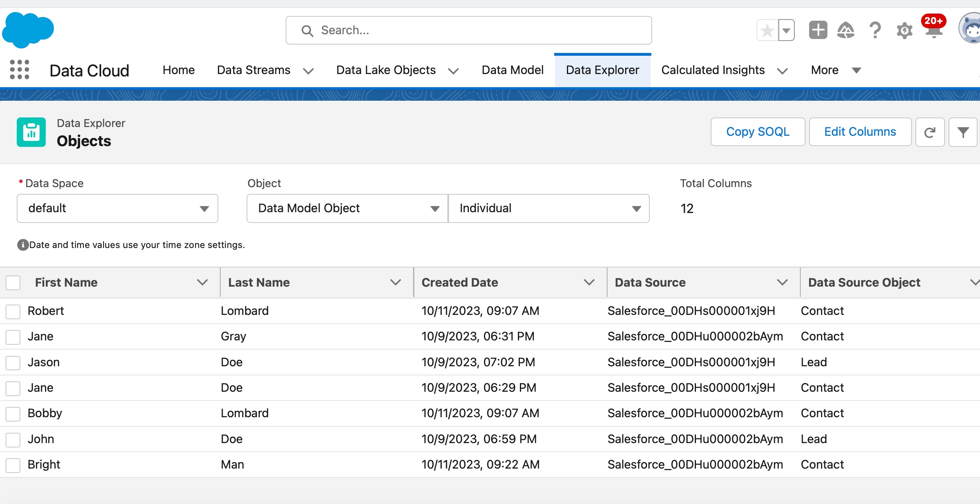Open the More navigation menu

click(836, 70)
